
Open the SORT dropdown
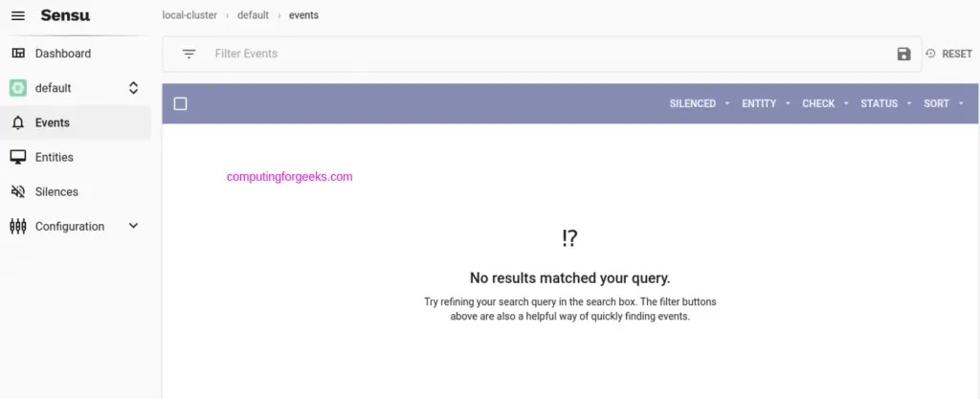coord(944,103)
